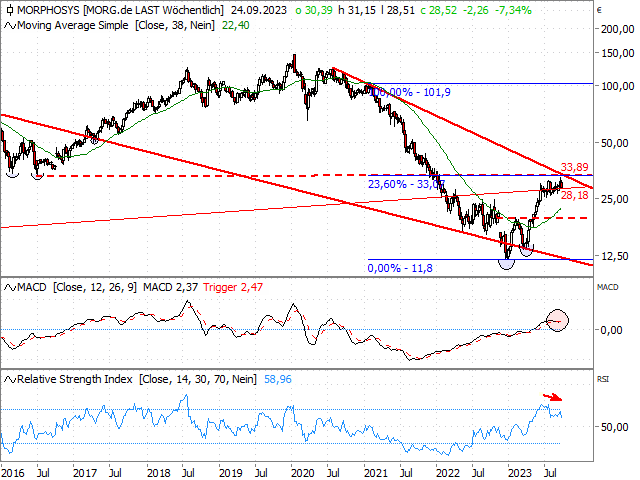Click the 50,00 RSI axis label
The height and width of the screenshot is (480, 640).
[x=614, y=427]
